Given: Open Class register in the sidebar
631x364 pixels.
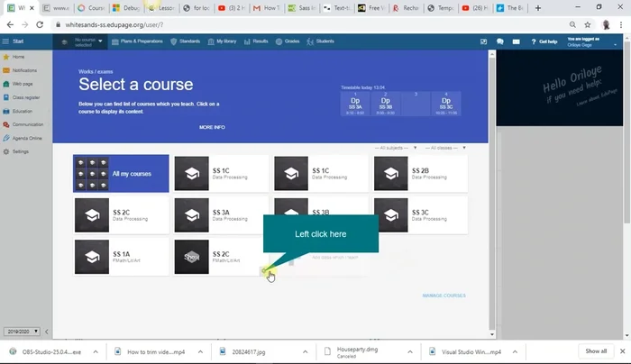Looking at the screenshot, I should click(24, 97).
